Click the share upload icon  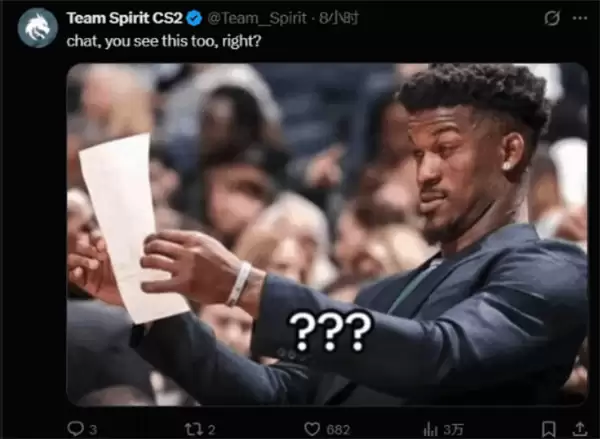pyautogui.click(x=580, y=429)
